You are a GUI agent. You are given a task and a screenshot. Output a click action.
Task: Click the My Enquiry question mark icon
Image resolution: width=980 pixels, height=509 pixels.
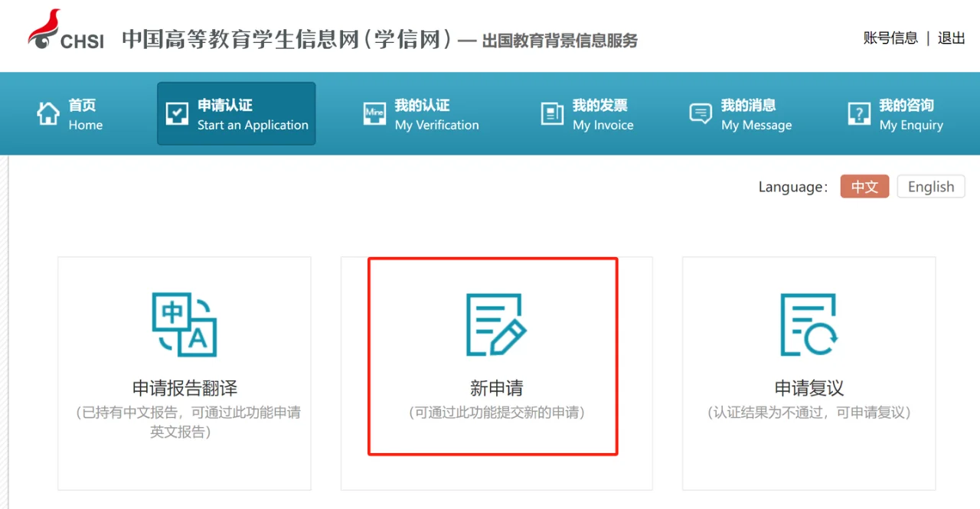click(859, 113)
